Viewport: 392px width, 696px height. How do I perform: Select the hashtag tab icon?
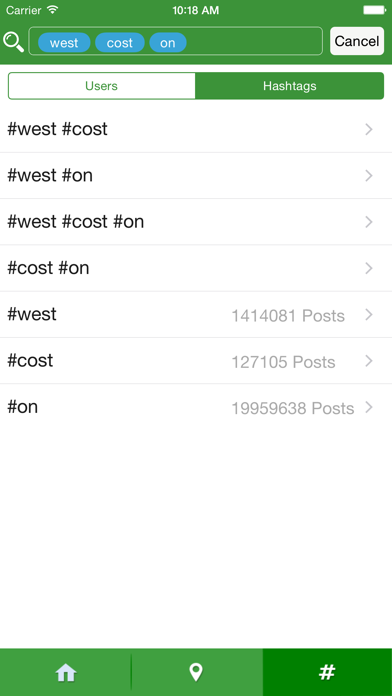tap(327, 672)
